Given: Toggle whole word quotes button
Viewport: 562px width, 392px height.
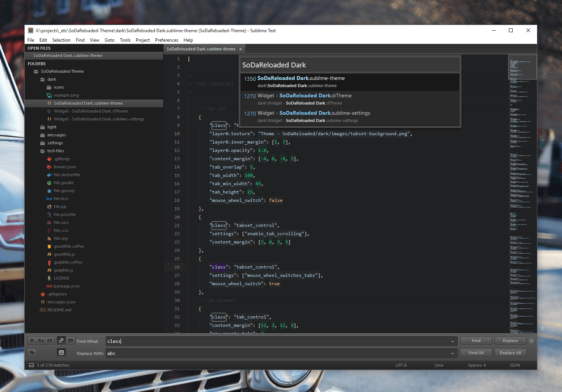Looking at the screenshot, I should click(50, 340).
